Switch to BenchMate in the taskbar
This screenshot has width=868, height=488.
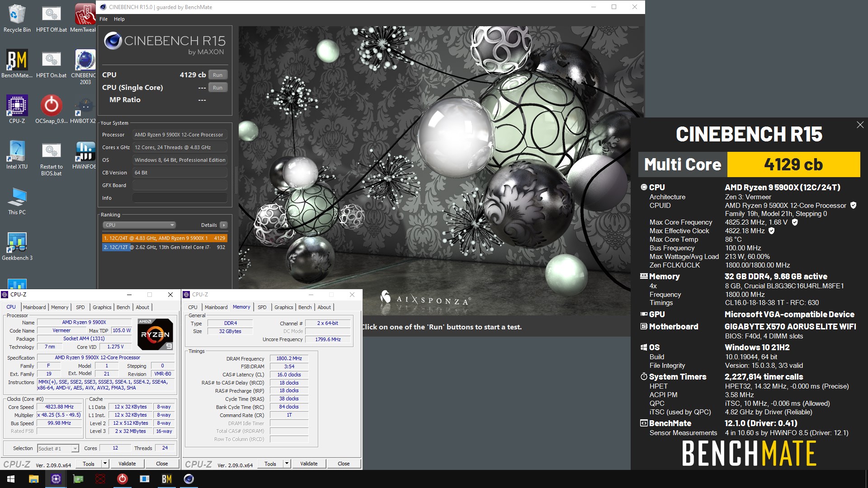pyautogui.click(x=166, y=479)
